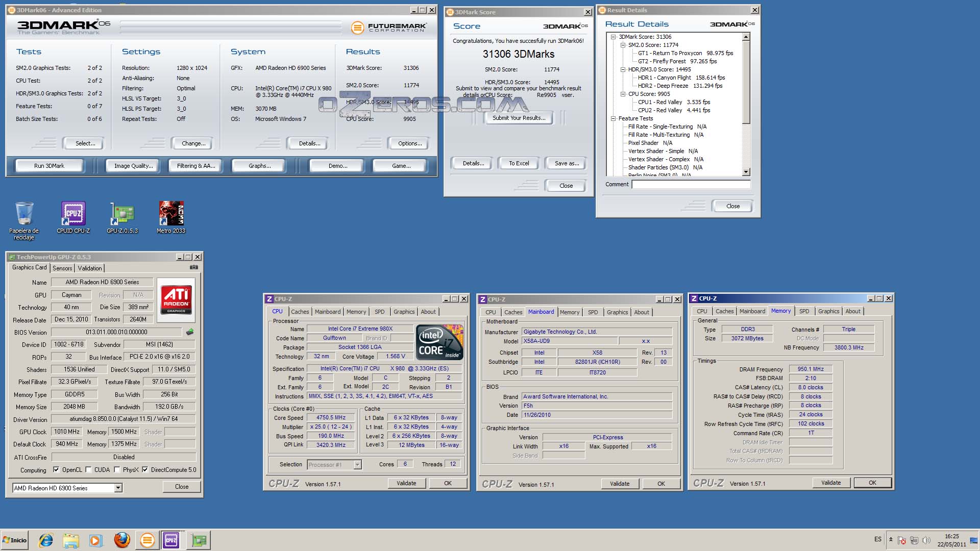
Task: Open the GPU selection dropdown in GPU-Z
Action: coord(118,488)
